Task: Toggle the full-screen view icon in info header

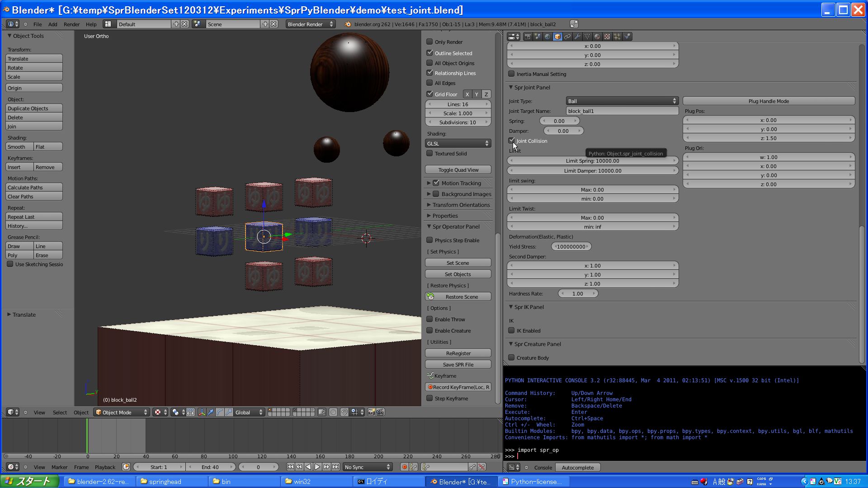Action: point(574,24)
